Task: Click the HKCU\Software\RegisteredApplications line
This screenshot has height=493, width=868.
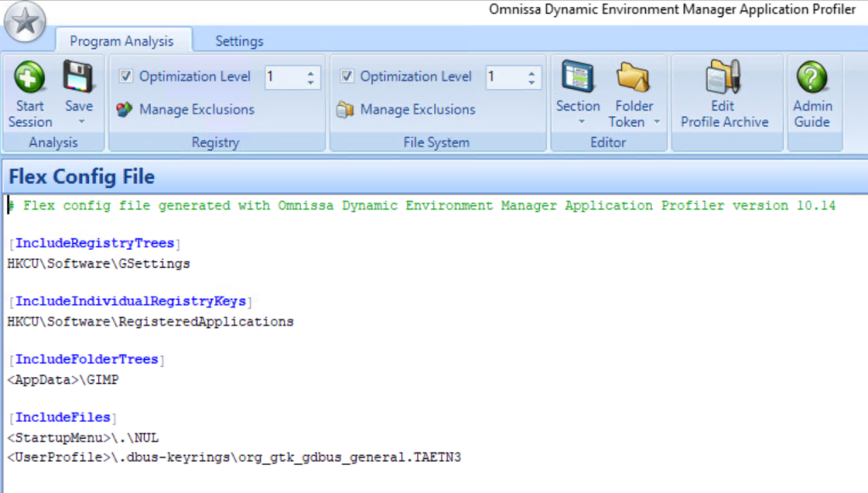Action: coord(151,322)
